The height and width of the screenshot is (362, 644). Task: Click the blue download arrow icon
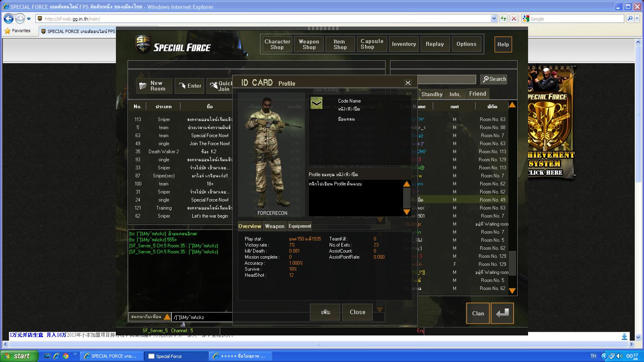point(624,336)
